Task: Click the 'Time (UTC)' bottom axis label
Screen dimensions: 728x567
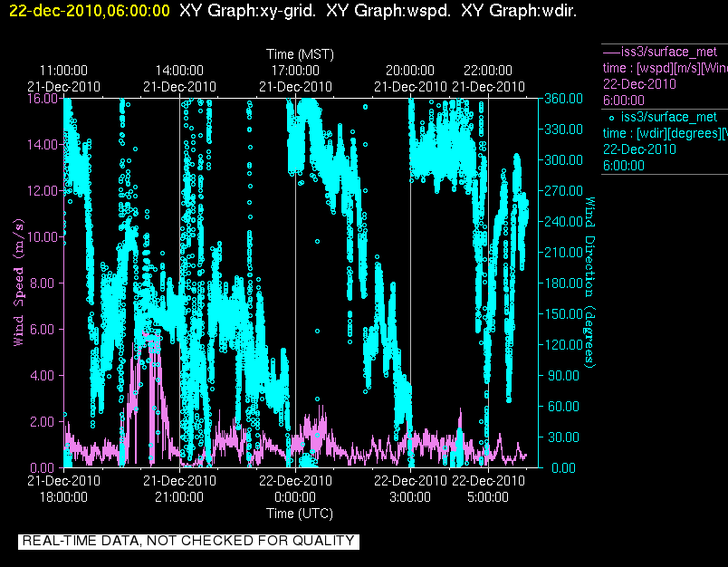Action: (x=300, y=514)
